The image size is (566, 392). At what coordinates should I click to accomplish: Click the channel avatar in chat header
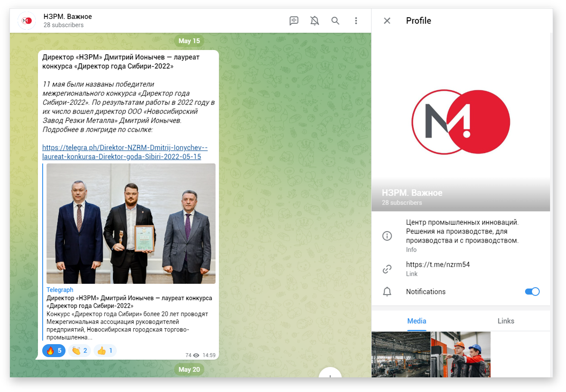click(27, 21)
